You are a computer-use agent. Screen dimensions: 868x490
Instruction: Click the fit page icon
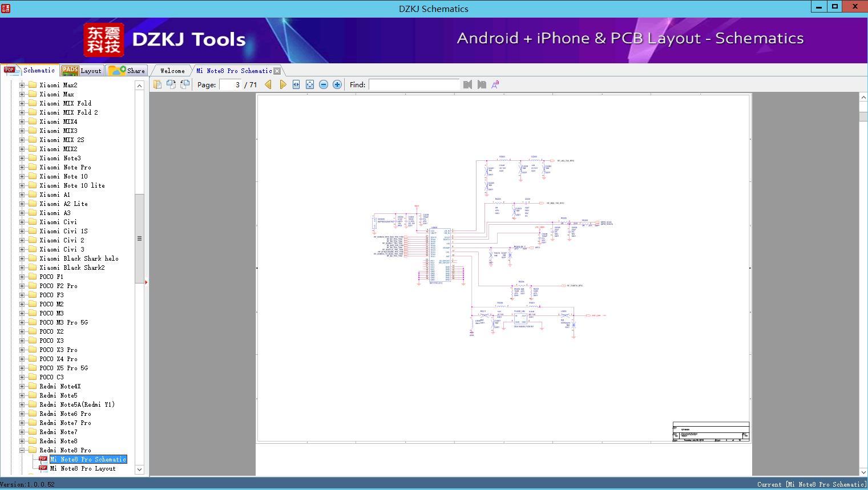click(x=310, y=84)
